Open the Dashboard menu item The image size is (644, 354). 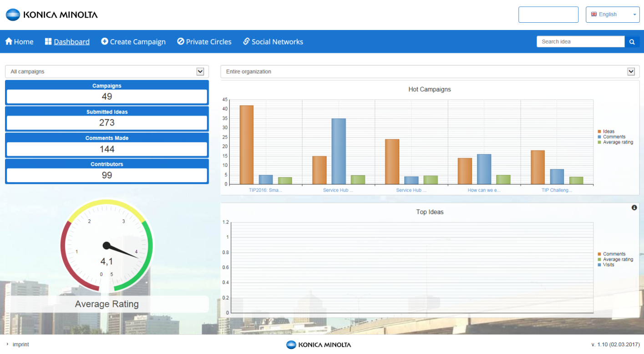tap(71, 41)
